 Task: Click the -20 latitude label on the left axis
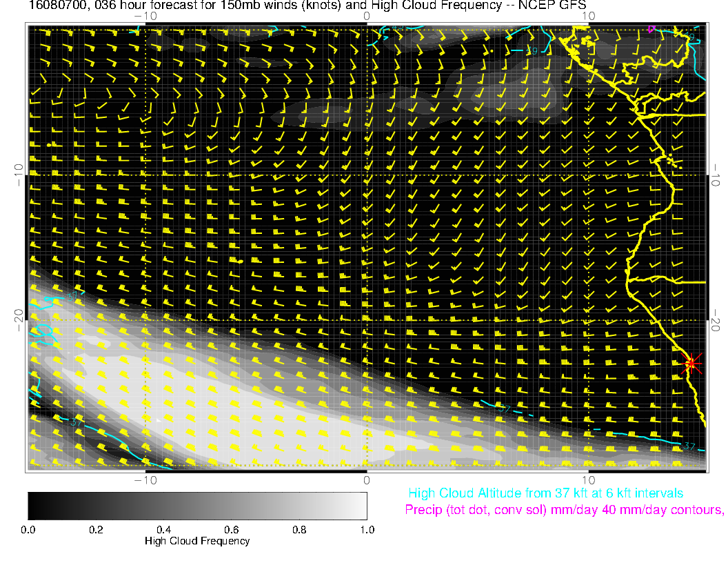[19, 320]
